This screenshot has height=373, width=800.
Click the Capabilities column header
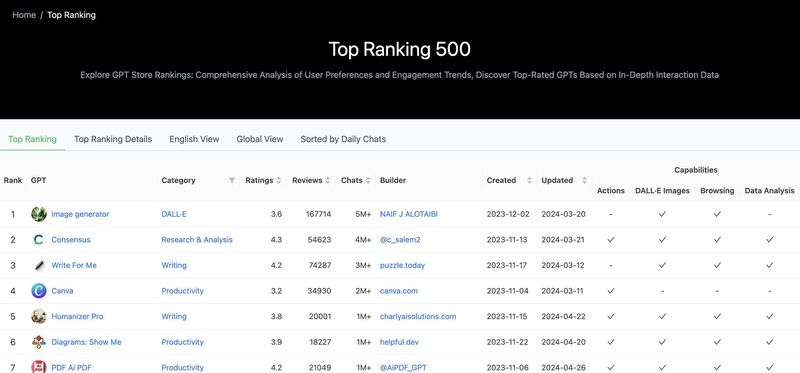click(x=695, y=170)
